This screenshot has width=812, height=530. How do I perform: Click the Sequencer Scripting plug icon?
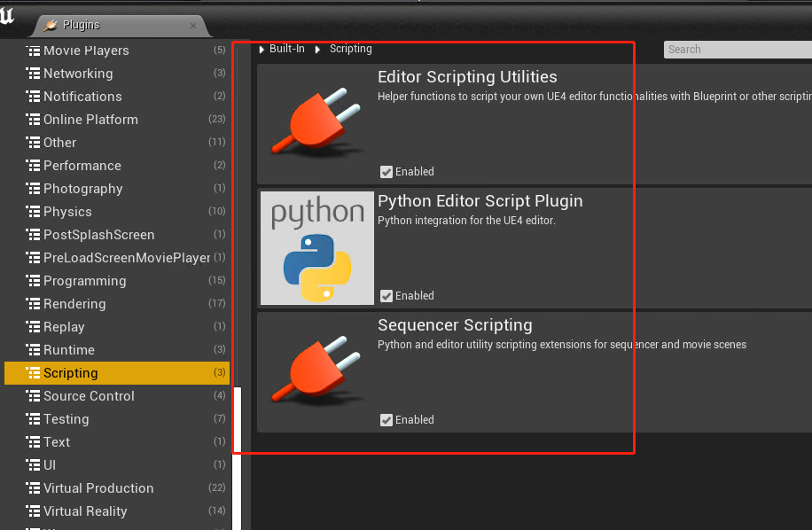pyautogui.click(x=317, y=370)
